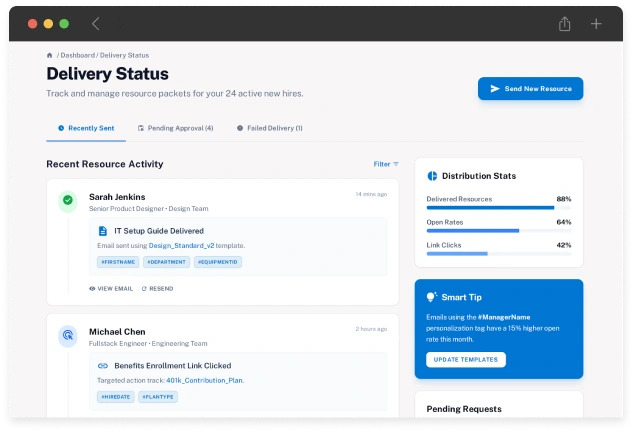The image size is (634, 432).
Task: Click the Distribution Stats pie chart icon
Action: 432,176
